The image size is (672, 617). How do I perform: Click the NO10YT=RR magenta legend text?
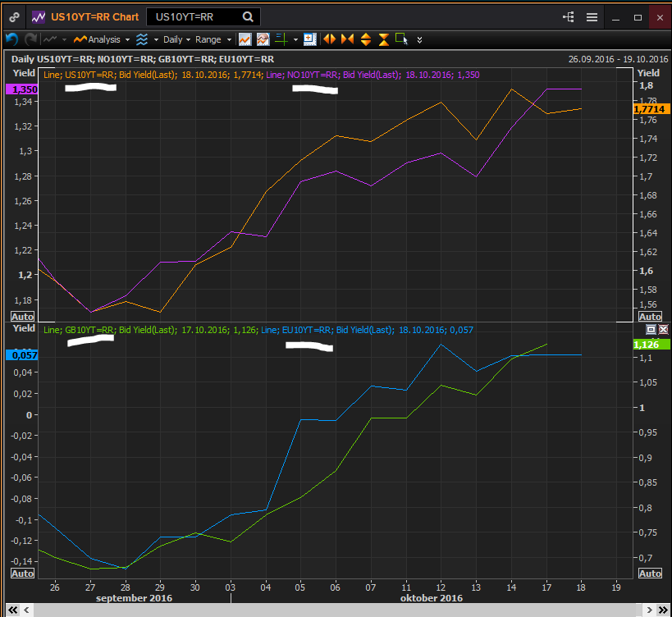[x=373, y=75]
